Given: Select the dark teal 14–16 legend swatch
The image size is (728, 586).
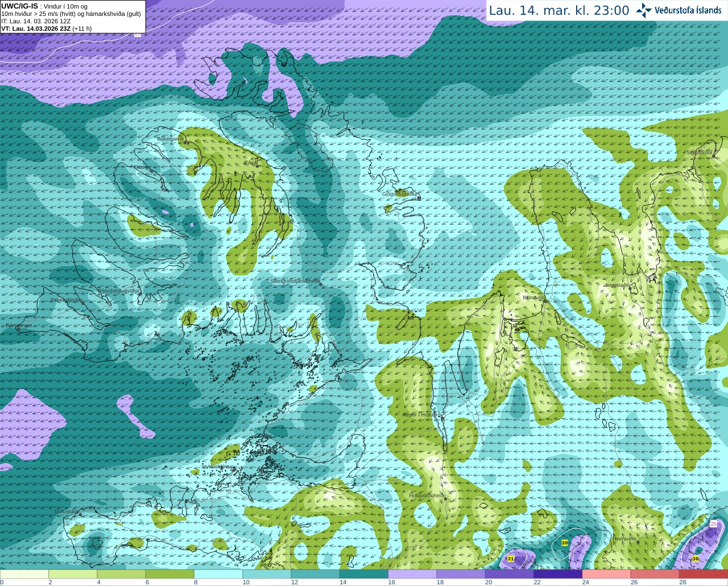Looking at the screenshot, I should [364, 574].
